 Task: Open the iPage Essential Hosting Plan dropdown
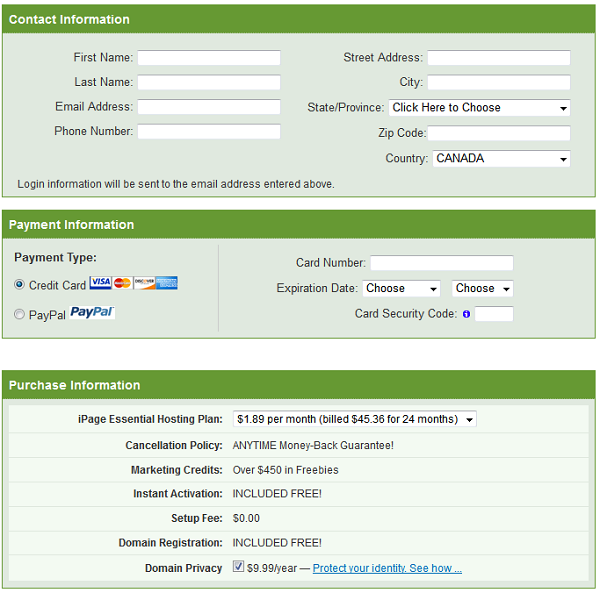(x=355, y=419)
